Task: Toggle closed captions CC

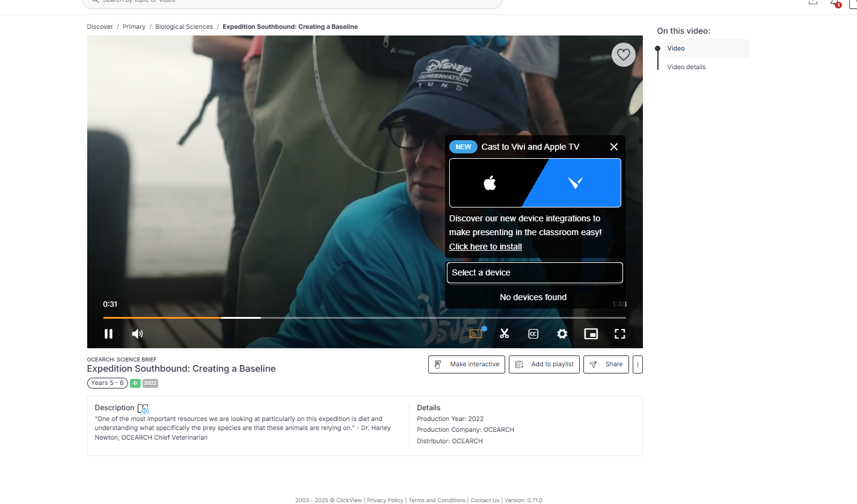Action: 533,334
